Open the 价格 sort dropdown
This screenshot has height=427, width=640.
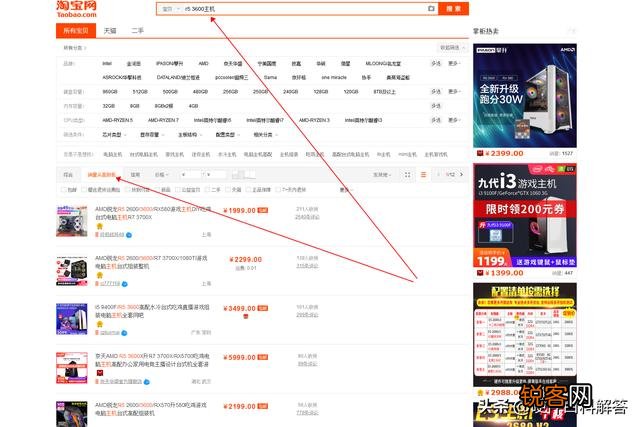point(162,175)
